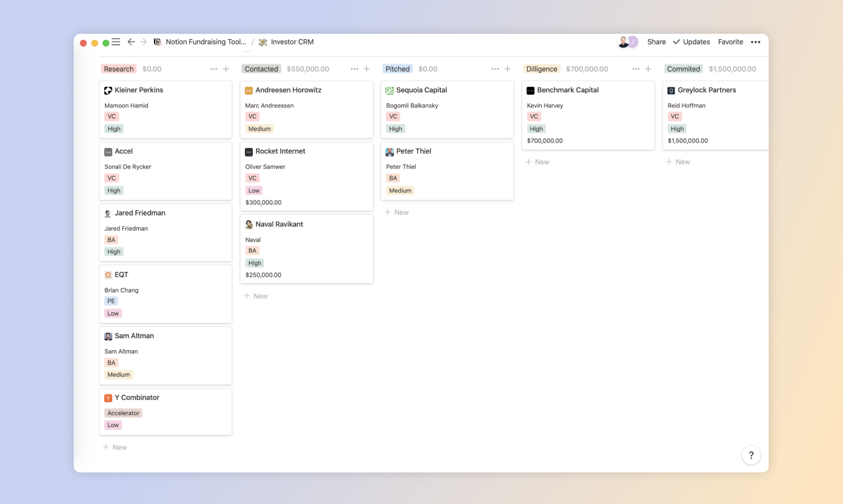Screen dimensions: 843x504
Task: Click the Accel logo icon
Action: (x=108, y=152)
